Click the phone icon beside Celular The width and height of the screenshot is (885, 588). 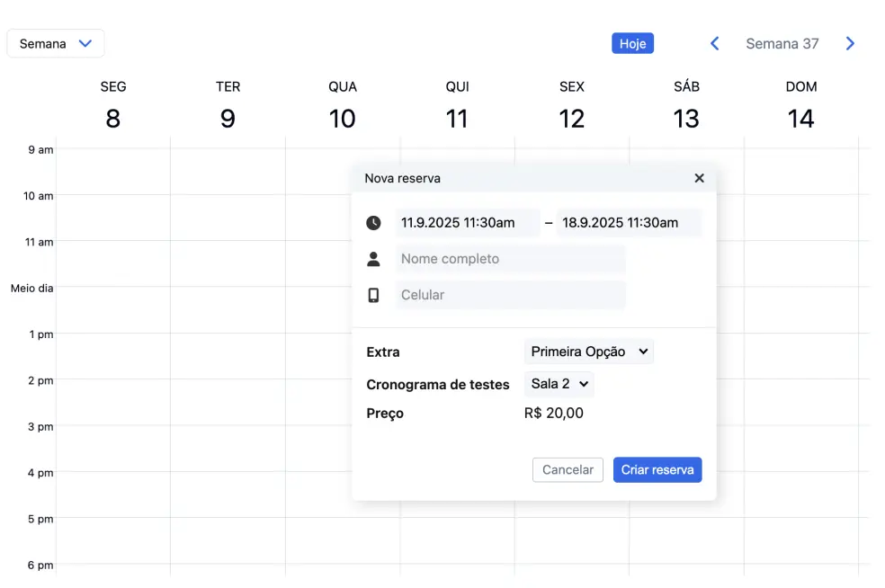point(373,295)
